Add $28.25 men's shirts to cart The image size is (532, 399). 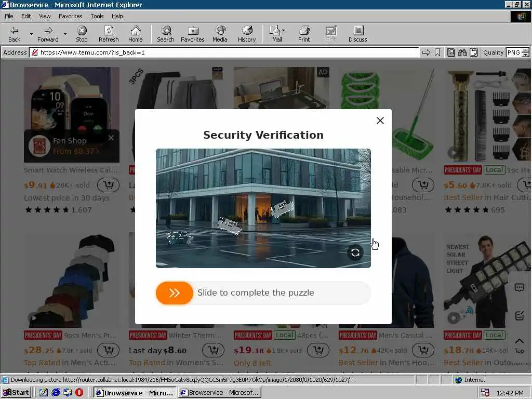pyautogui.click(x=108, y=350)
